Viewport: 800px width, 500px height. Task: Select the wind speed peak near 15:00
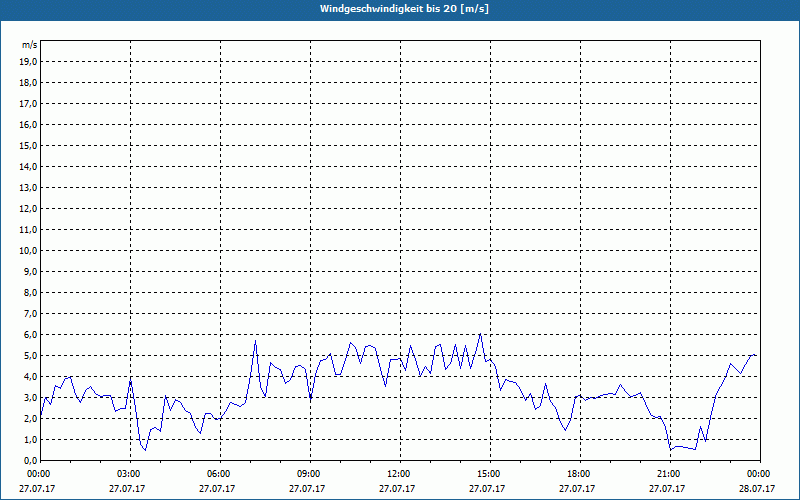tap(480, 334)
